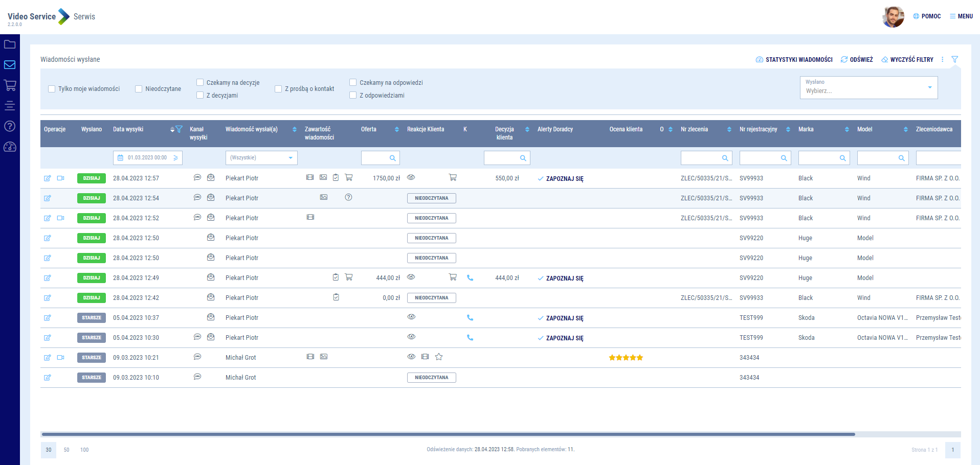Click the five-star rating in Michał Grot row
The width and height of the screenshot is (980, 465).
(626, 358)
